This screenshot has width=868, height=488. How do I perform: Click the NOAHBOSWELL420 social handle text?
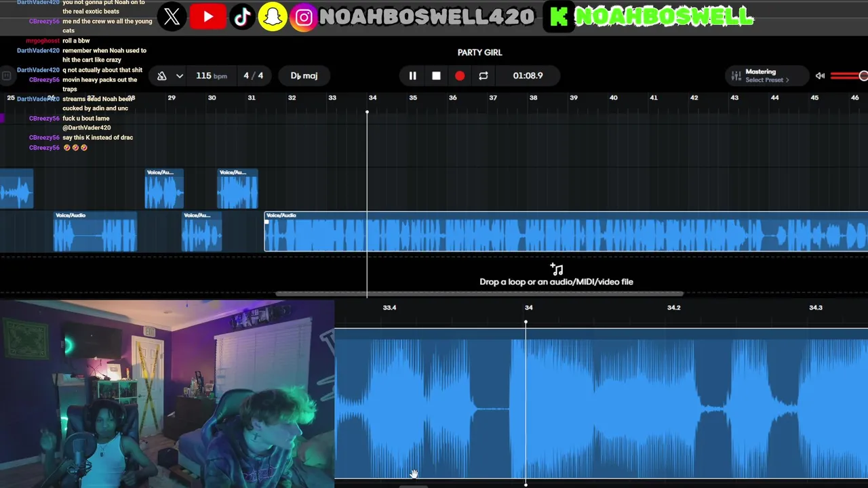click(x=427, y=17)
